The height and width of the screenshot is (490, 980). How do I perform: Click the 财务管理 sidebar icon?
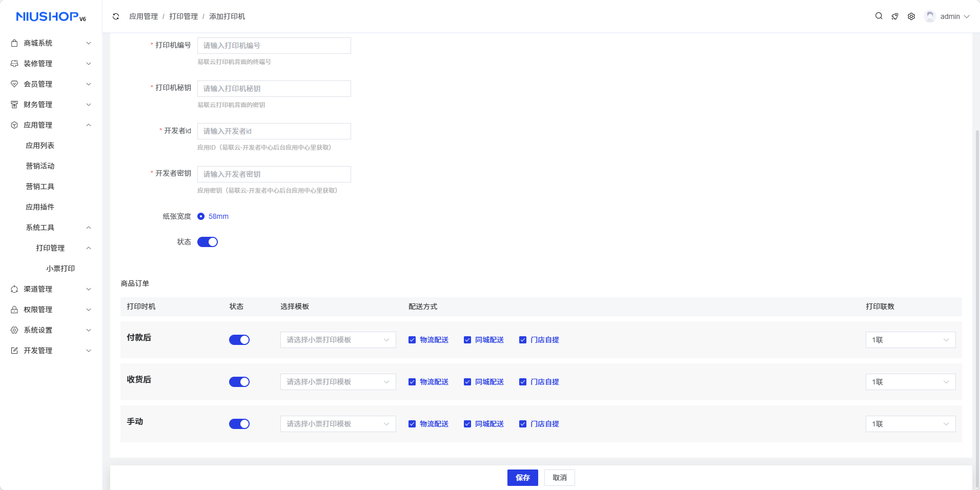click(14, 105)
